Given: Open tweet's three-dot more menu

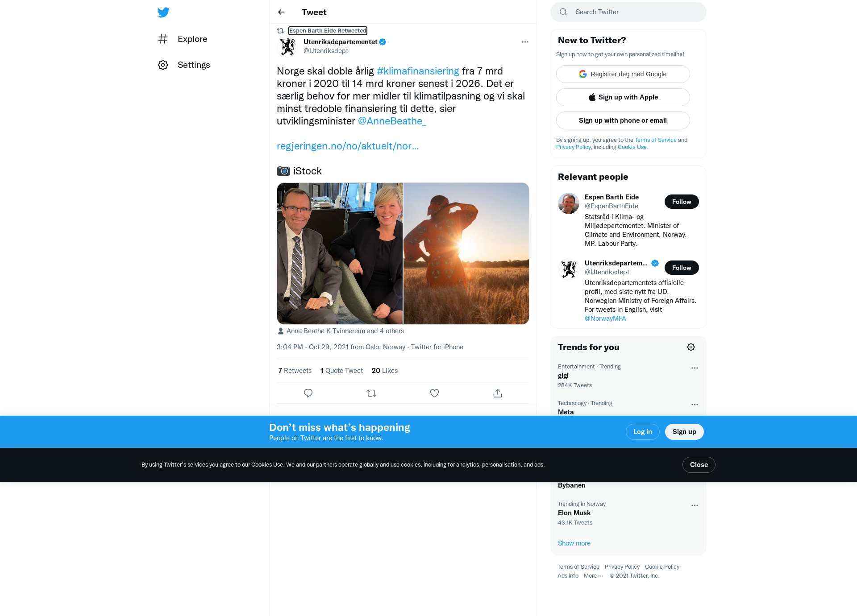Looking at the screenshot, I should pyautogui.click(x=525, y=42).
